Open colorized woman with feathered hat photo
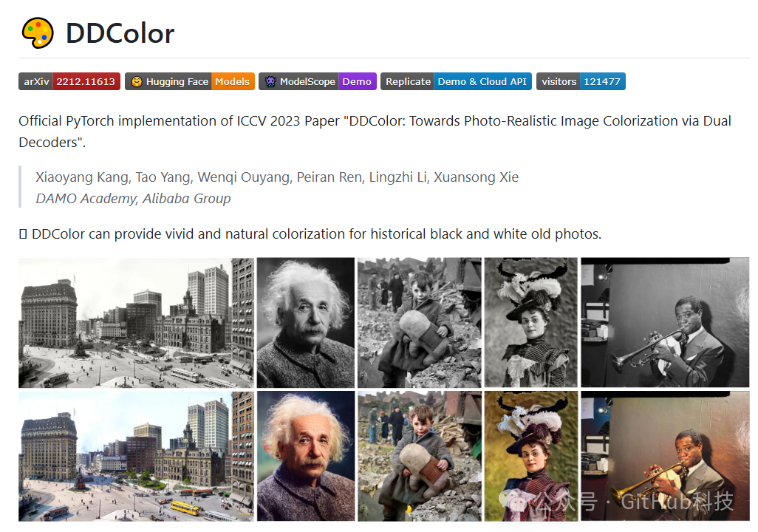The image size is (758, 532). [x=530, y=456]
